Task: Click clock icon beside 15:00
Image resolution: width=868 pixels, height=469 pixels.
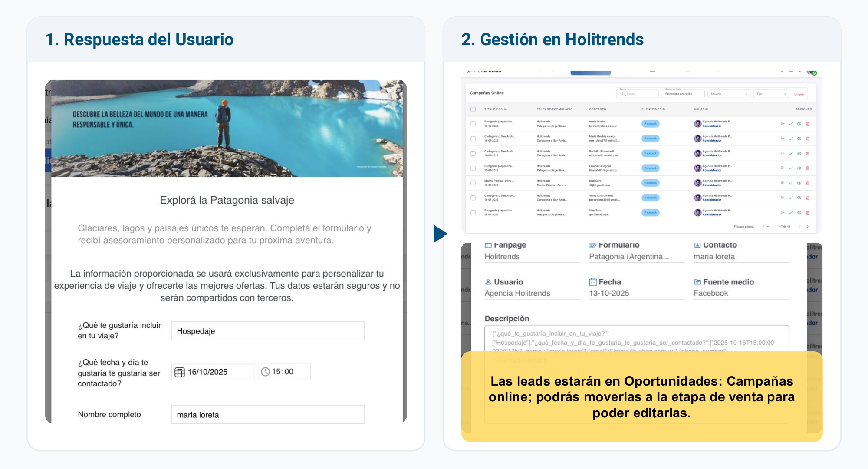Action: click(x=265, y=372)
